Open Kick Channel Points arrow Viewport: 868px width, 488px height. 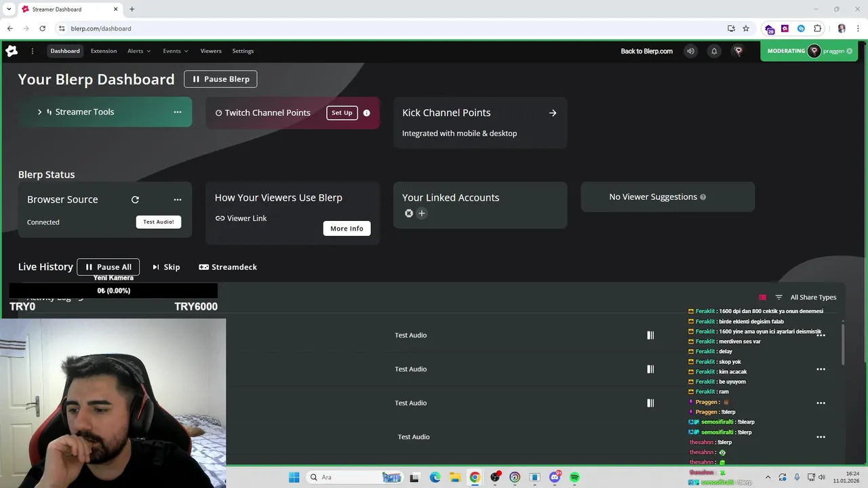point(553,113)
